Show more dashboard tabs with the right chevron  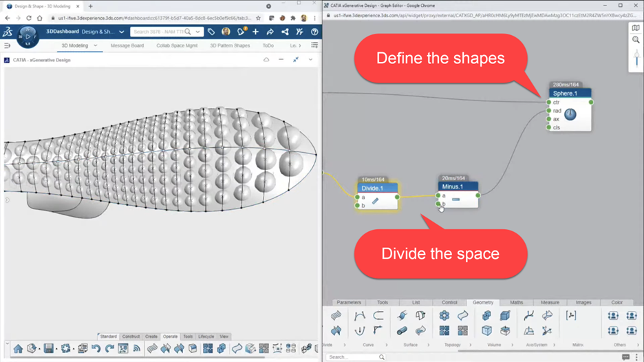tap(300, 45)
